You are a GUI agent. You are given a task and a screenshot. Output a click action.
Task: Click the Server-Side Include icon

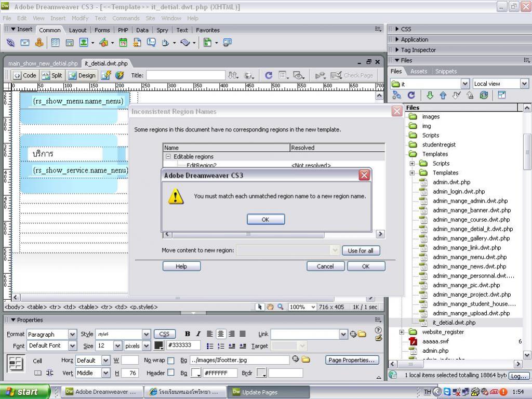click(x=137, y=43)
